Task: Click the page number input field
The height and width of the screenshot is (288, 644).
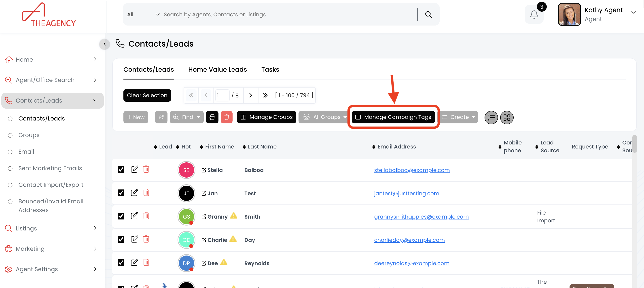Action: [222, 95]
